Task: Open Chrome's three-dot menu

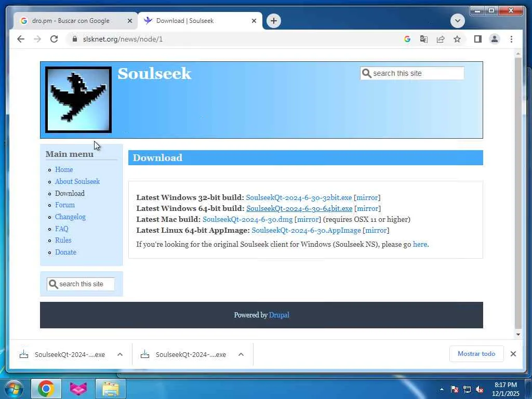Action: pyautogui.click(x=511, y=39)
